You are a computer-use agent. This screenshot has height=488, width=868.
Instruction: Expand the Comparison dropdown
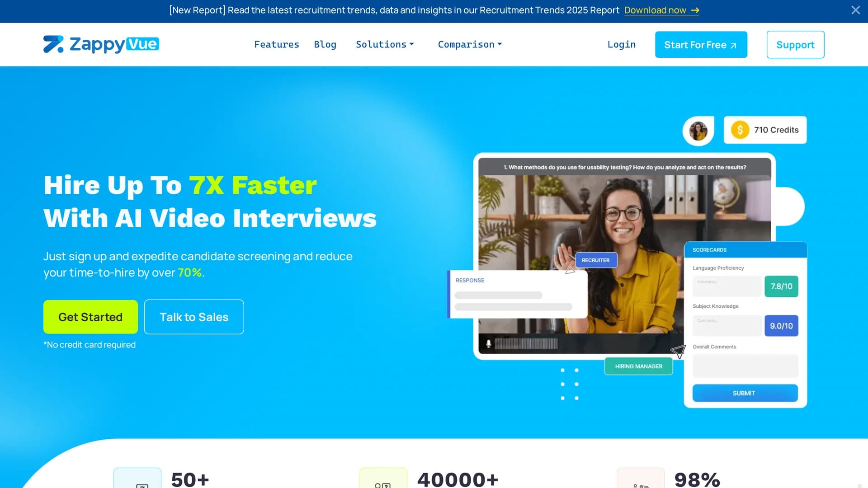point(470,44)
